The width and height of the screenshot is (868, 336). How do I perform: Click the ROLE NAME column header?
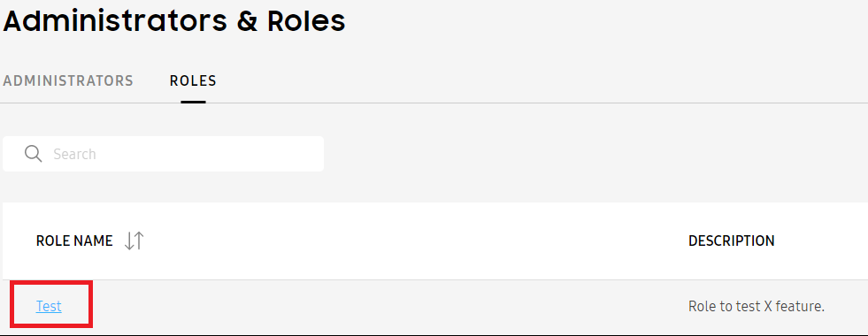click(x=74, y=241)
